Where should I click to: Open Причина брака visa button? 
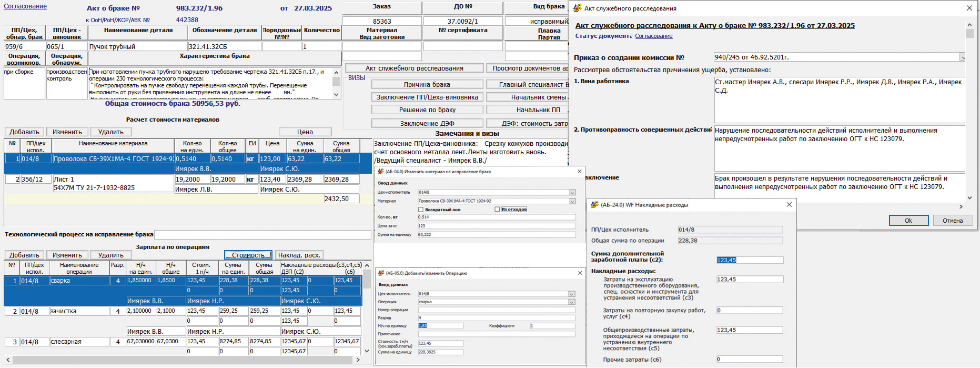pos(427,84)
